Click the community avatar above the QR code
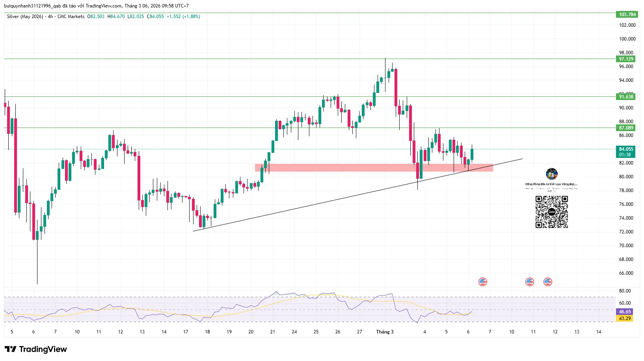The height and width of the screenshot is (361, 644). (x=551, y=174)
